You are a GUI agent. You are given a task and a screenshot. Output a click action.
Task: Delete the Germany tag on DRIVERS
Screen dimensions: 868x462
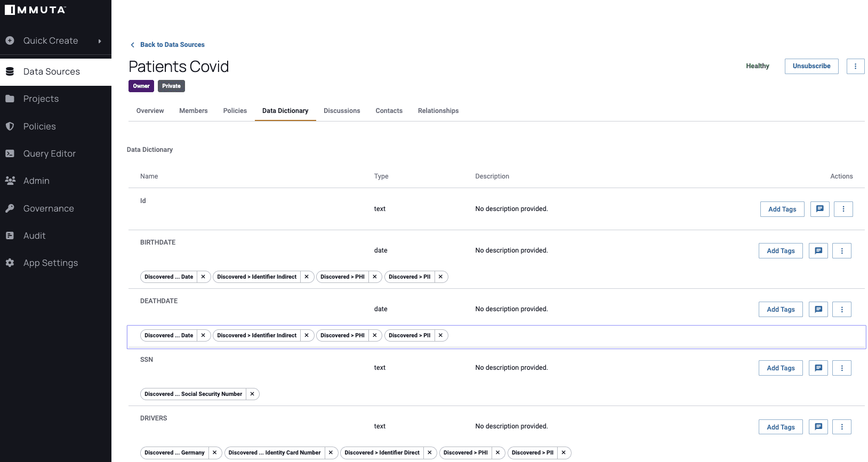point(214,452)
